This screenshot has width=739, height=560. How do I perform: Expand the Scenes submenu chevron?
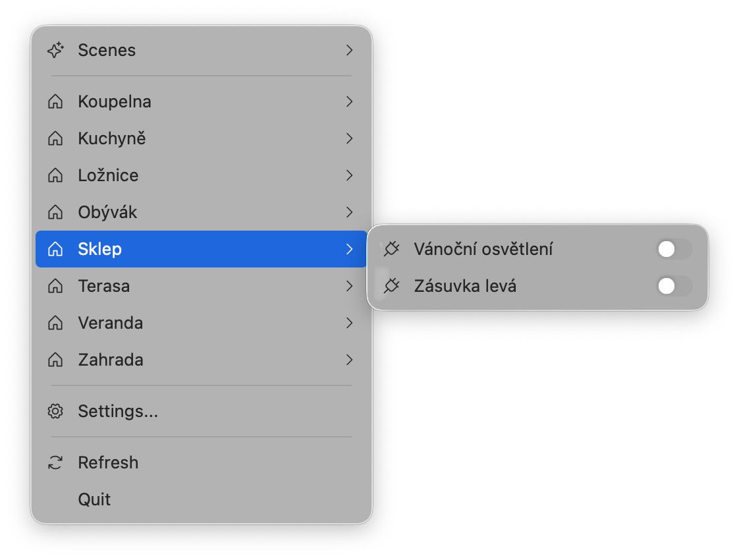pos(350,50)
